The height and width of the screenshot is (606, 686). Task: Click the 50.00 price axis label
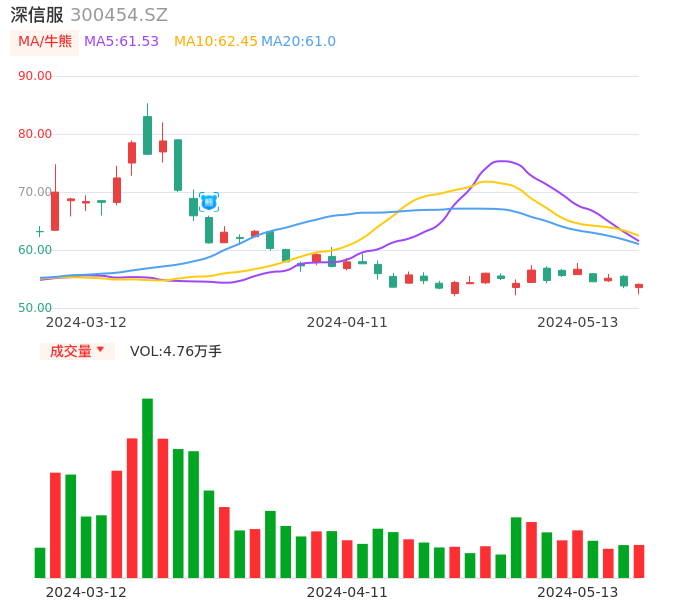pos(35,308)
